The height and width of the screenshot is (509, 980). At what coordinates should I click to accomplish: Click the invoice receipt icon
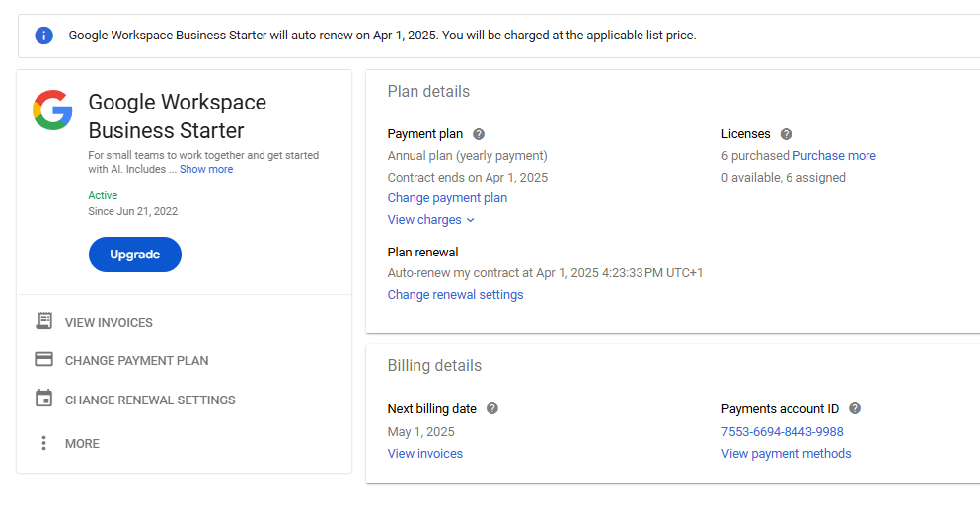(43, 321)
